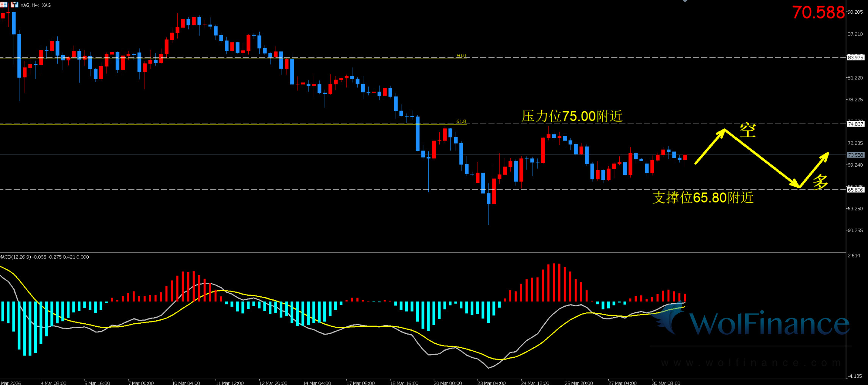The height and width of the screenshot is (385, 868).
Task: Click the chart shift triangle marker at top
Action: [685, 1]
